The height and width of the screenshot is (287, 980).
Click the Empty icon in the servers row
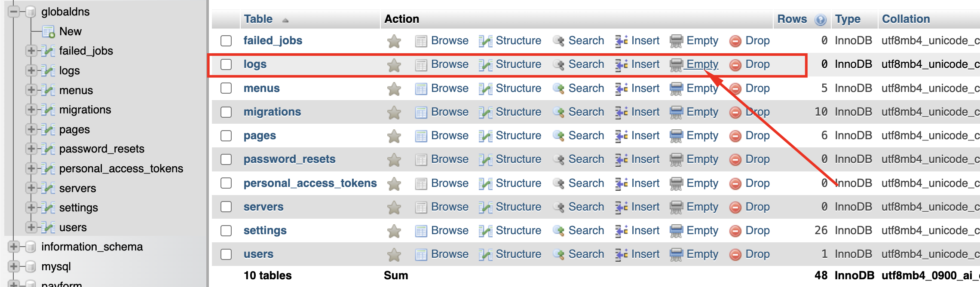pos(676,207)
